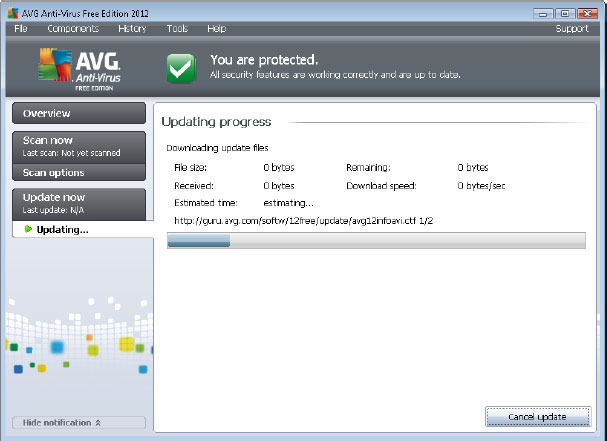Click the 'You are protected.' heading
The width and height of the screenshot is (607, 441).
point(264,60)
